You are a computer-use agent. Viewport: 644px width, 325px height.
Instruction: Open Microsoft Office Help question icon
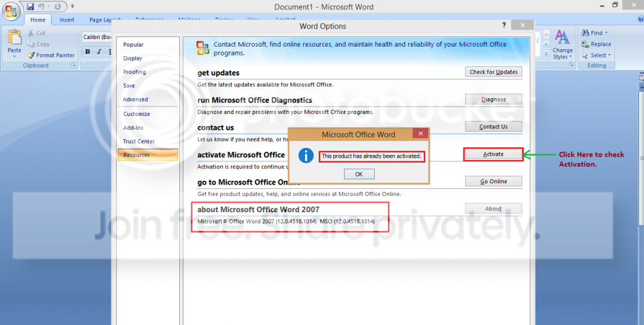point(640,20)
